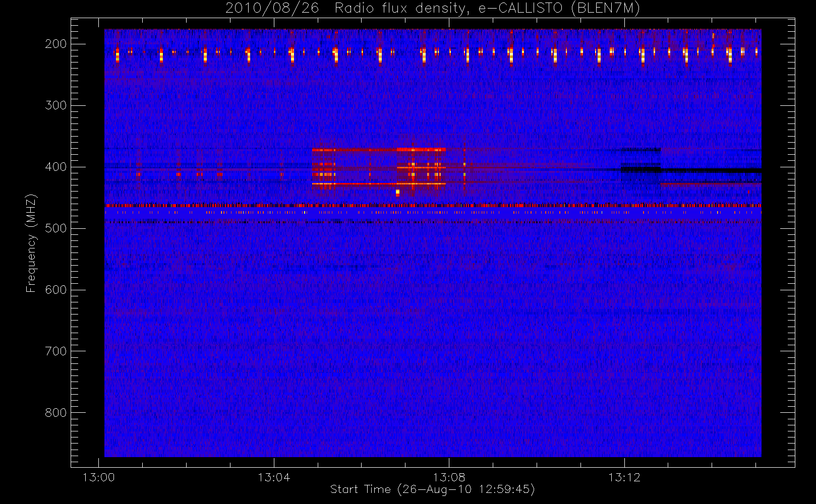Click the 500 frequency tick label
816x504 pixels.
tap(56, 228)
